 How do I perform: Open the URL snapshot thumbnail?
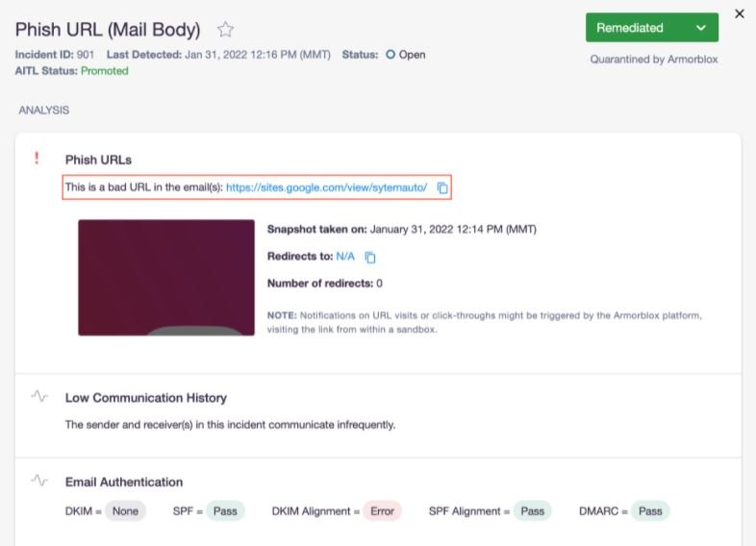[166, 278]
